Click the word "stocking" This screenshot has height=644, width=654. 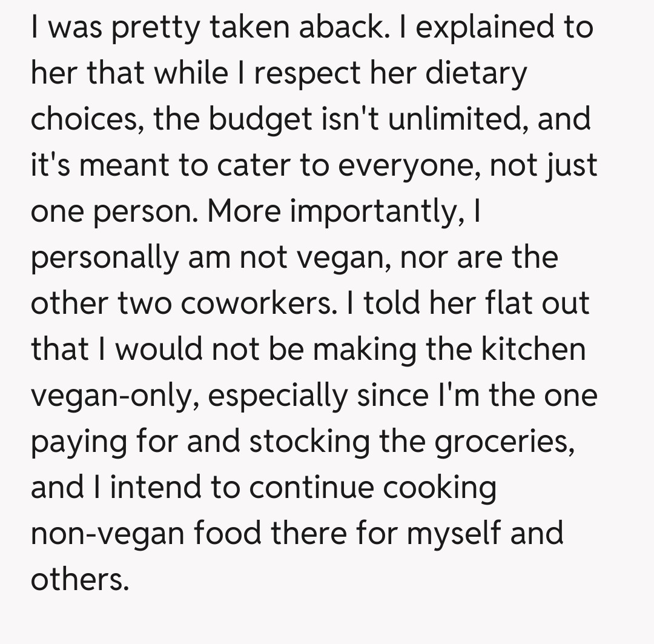coord(308,441)
